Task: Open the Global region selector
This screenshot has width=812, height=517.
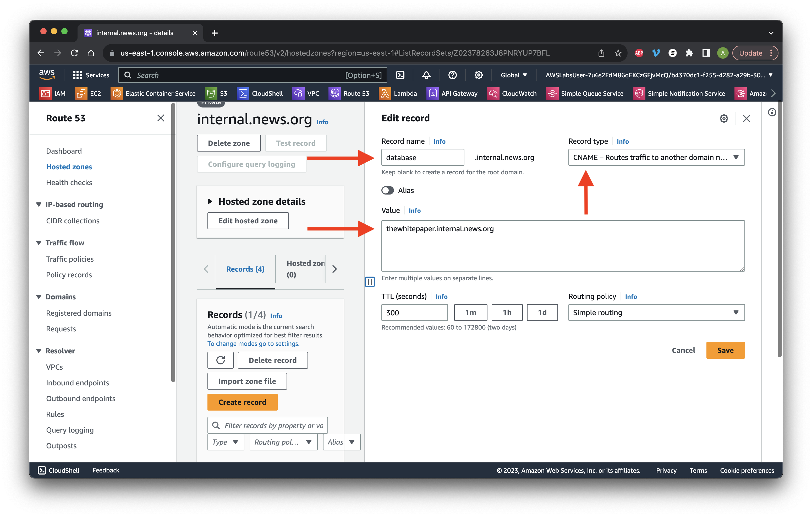Action: (x=514, y=75)
